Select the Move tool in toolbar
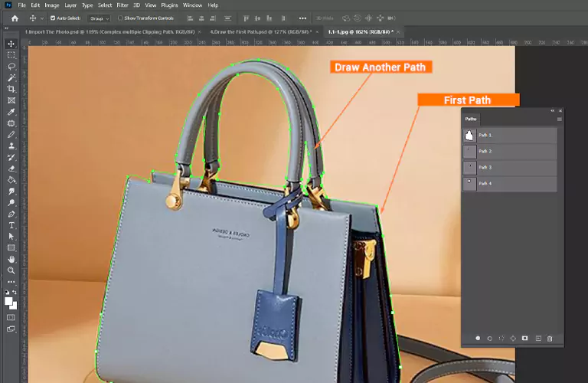This screenshot has height=383, width=588. [11, 44]
